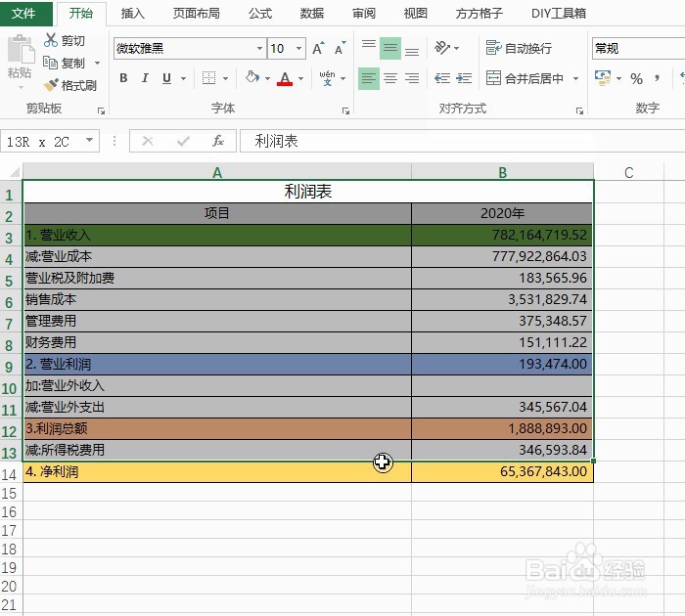Open the Name Box dropdown
This screenshot has height=616, width=685.
[x=90, y=141]
